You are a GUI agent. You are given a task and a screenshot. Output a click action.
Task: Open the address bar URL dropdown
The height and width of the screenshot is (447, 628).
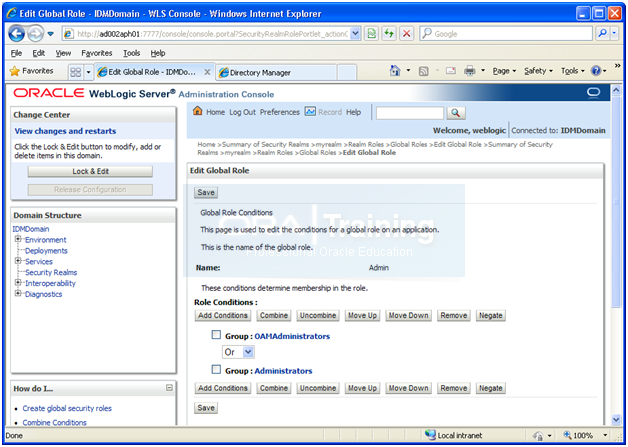pyautogui.click(x=355, y=34)
